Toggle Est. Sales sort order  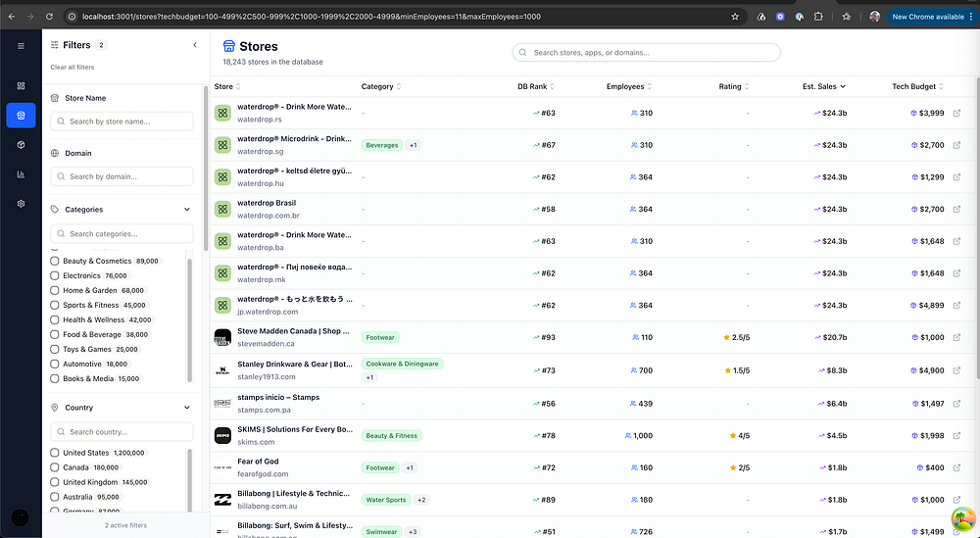(824, 87)
